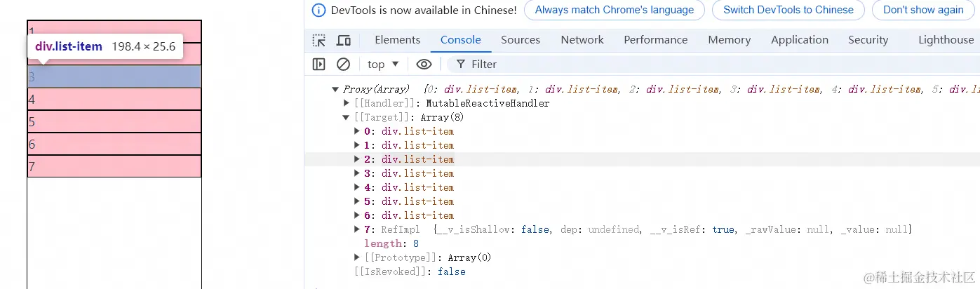Expand index 7 RefImpl entry

tap(358, 229)
